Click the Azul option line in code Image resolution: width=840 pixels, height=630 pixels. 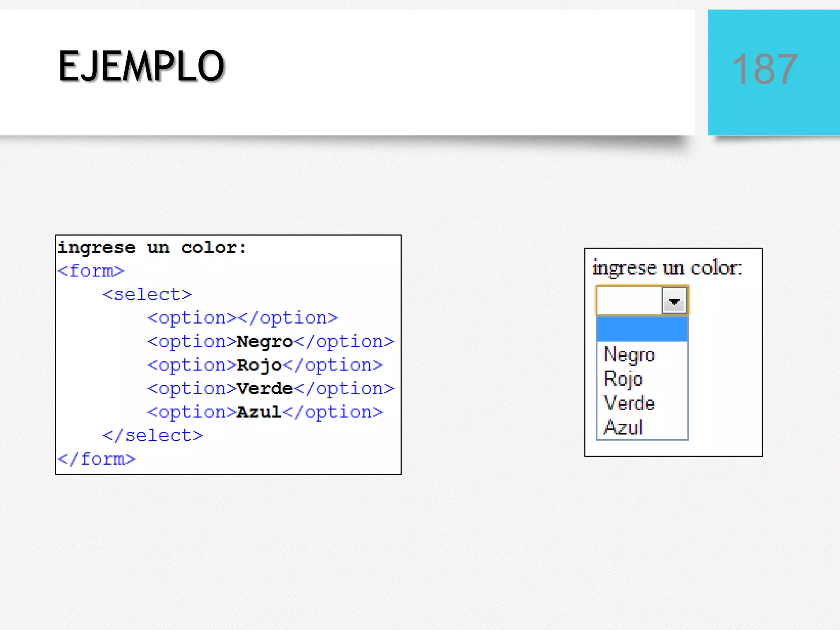[x=265, y=412]
